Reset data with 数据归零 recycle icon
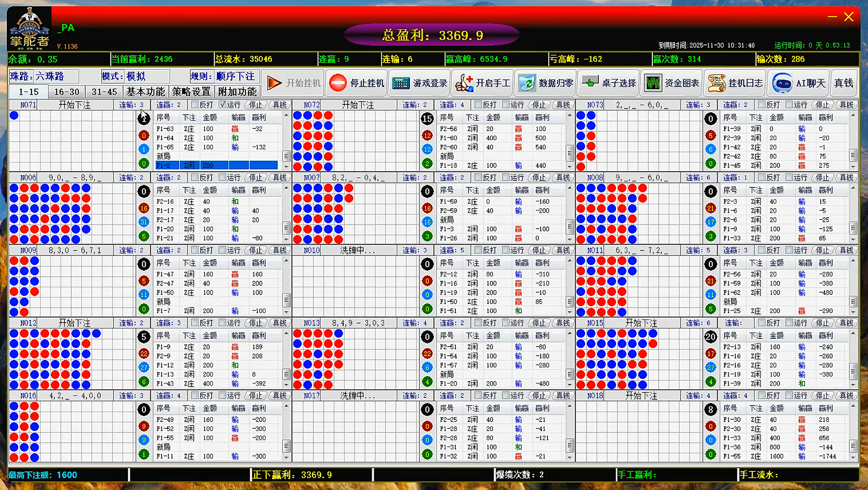 (x=527, y=83)
